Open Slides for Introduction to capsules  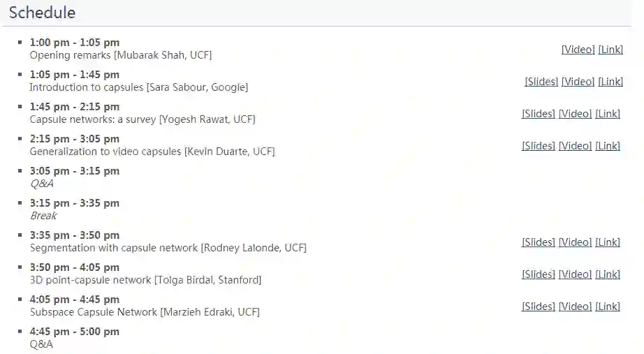coord(541,82)
